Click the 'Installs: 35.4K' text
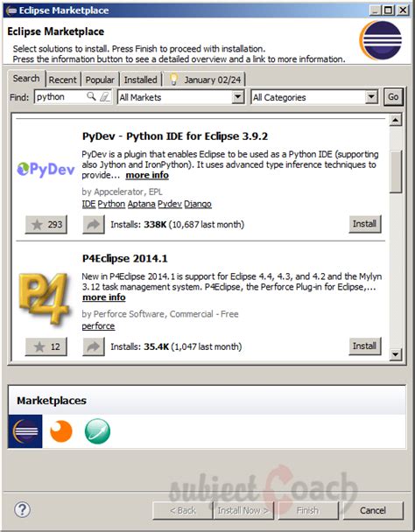Image resolution: width=415 pixels, height=532 pixels. point(139,346)
